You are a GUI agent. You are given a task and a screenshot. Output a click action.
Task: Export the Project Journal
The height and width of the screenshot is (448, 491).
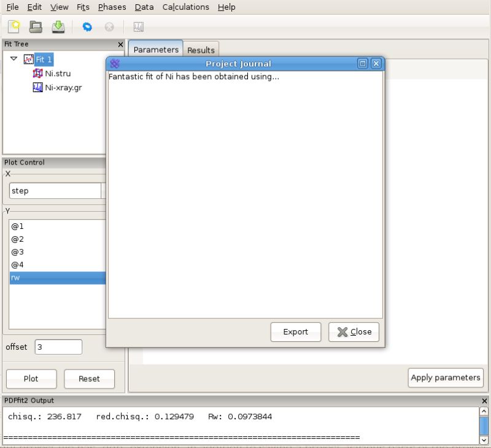(295, 331)
